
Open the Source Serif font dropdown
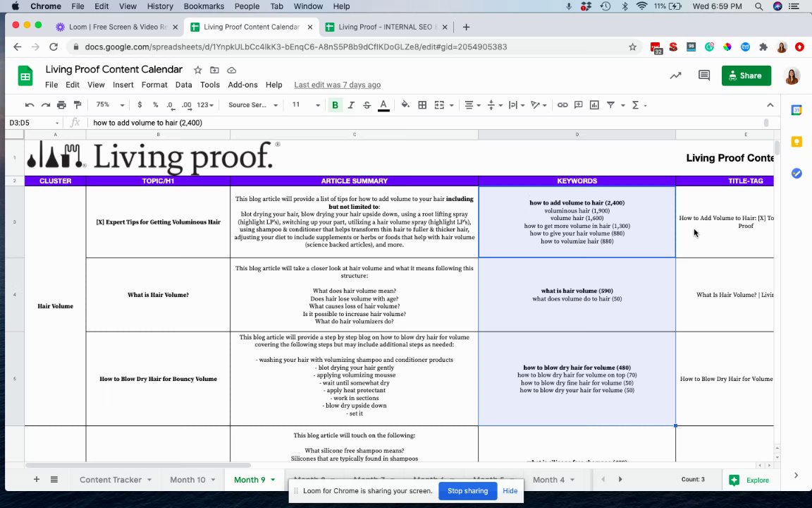pyautogui.click(x=253, y=105)
